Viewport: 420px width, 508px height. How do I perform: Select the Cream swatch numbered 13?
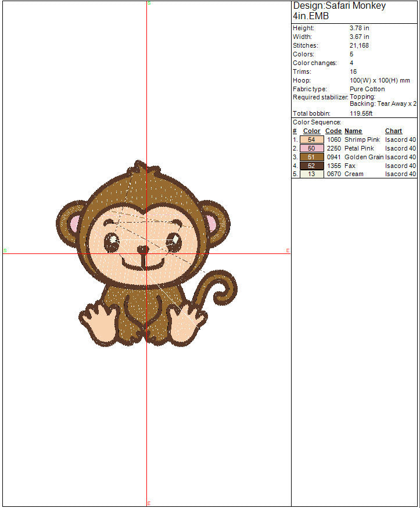pyautogui.click(x=311, y=174)
